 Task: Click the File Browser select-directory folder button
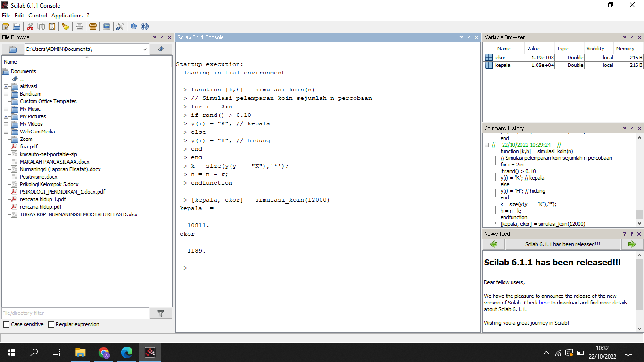coord(13,49)
